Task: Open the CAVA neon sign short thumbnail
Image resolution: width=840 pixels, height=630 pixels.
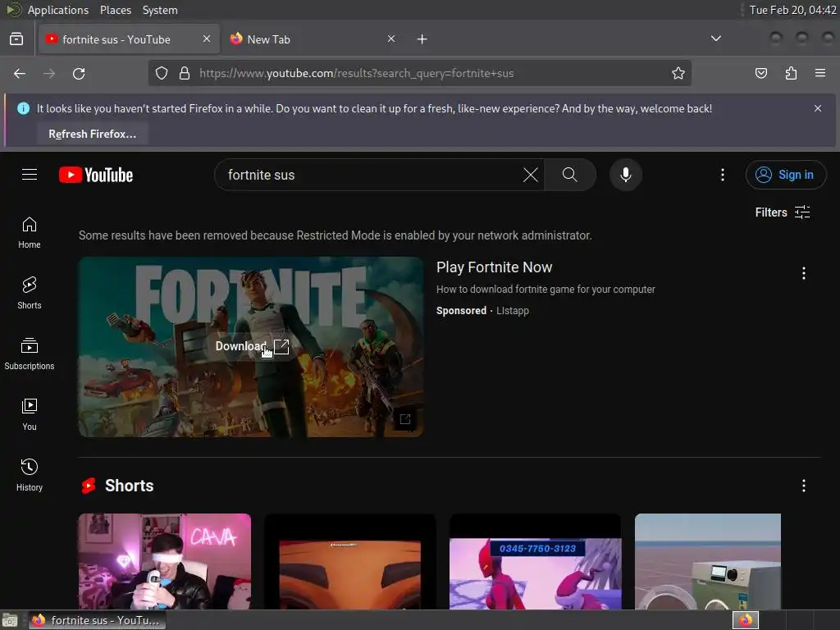Action: click(x=164, y=561)
